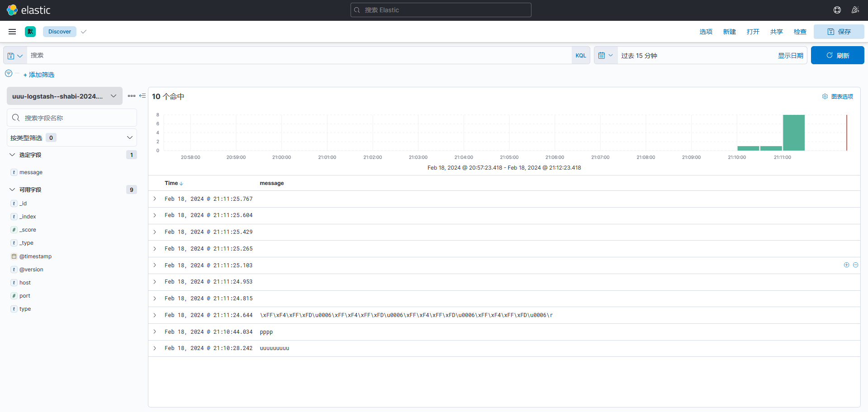The image size is (868, 412).
Task: Toggle KQL query language switch
Action: click(x=580, y=56)
